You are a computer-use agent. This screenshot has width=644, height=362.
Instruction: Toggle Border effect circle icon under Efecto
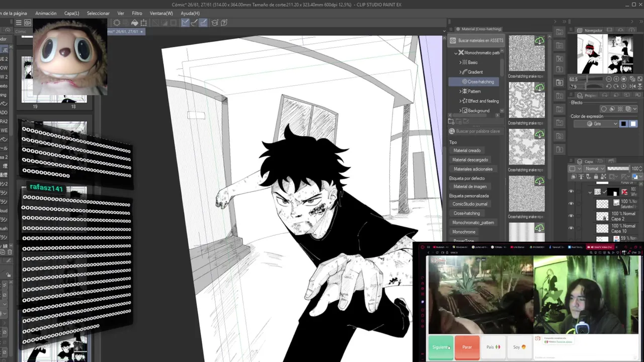click(604, 109)
